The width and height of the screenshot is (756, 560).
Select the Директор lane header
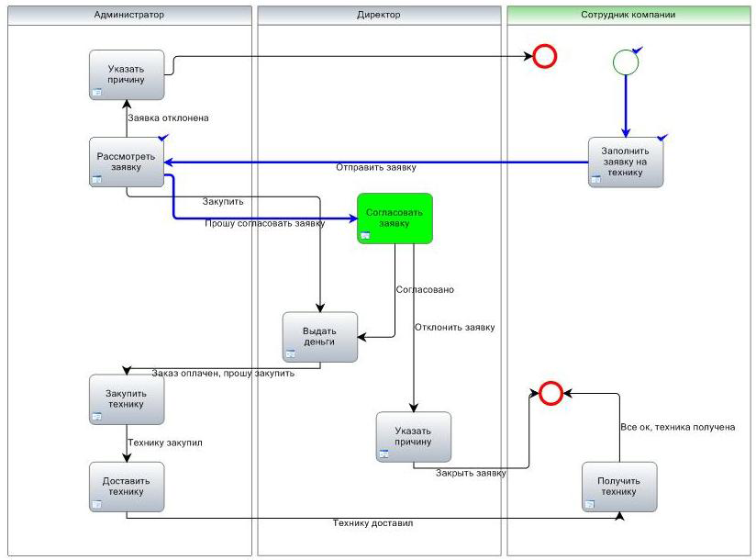[378, 15]
